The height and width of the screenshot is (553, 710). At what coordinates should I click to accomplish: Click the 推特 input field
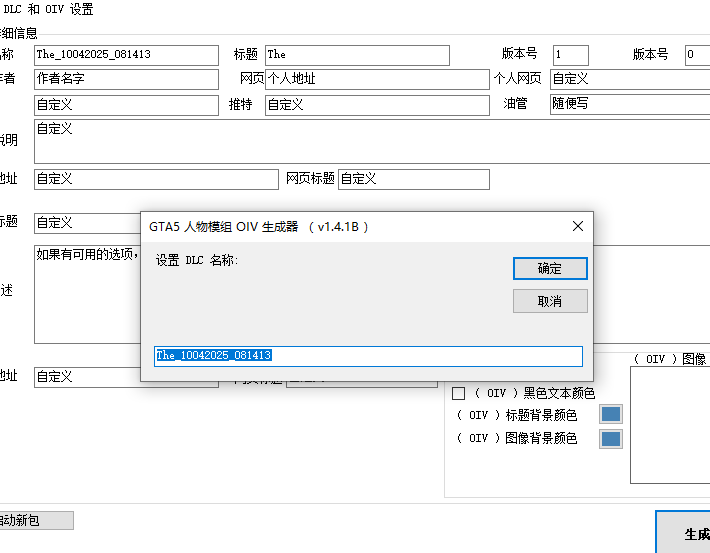point(377,105)
